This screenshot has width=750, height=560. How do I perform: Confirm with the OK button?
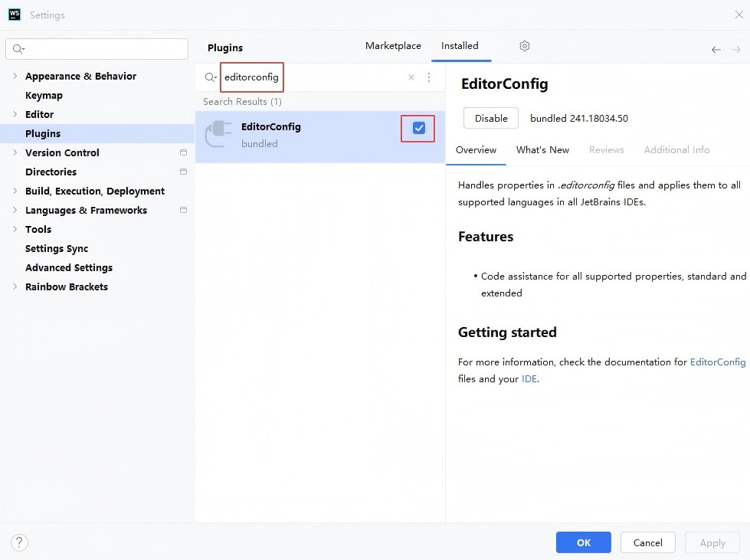583,542
